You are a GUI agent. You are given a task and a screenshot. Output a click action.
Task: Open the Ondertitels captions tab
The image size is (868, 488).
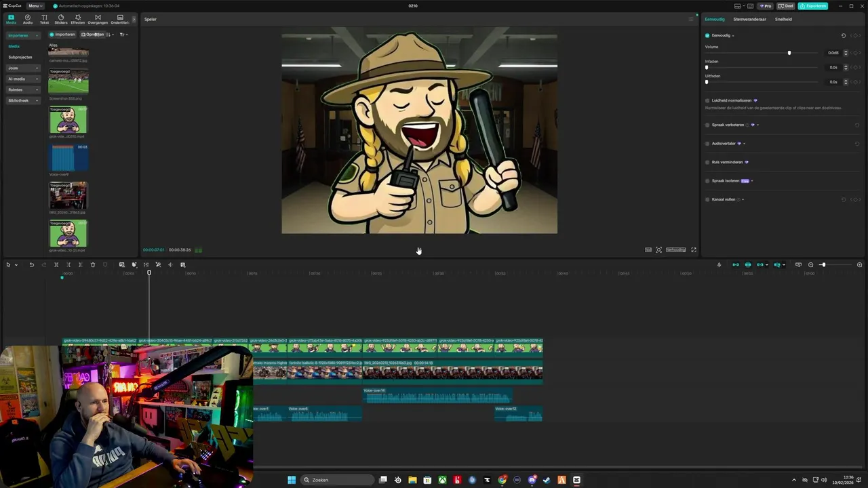click(x=120, y=19)
